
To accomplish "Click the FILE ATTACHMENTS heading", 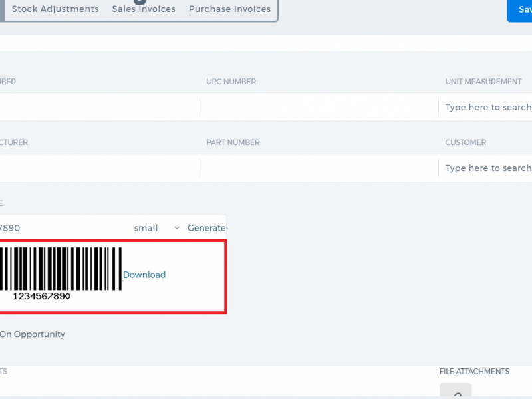I will pyautogui.click(x=474, y=372).
